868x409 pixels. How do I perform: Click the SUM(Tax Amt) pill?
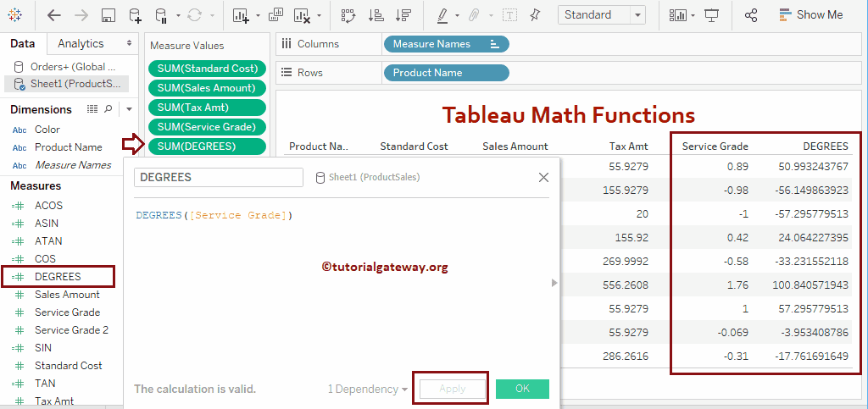[x=207, y=108]
